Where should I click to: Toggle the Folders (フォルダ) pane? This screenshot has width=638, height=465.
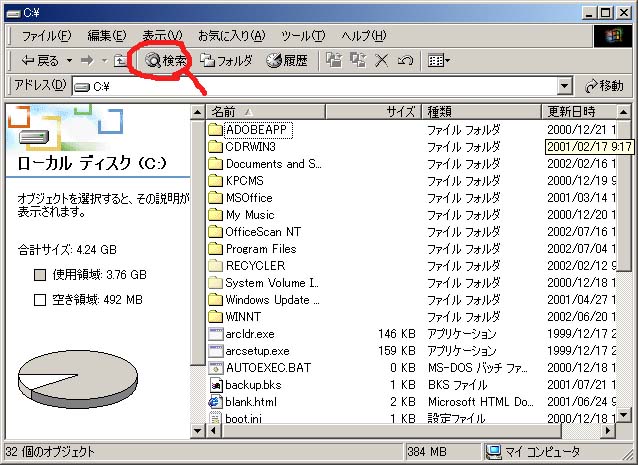pyautogui.click(x=226, y=61)
